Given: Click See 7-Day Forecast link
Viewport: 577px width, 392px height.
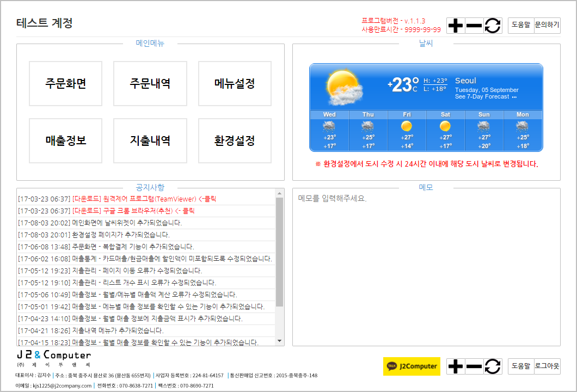Looking at the screenshot, I should 486,97.
